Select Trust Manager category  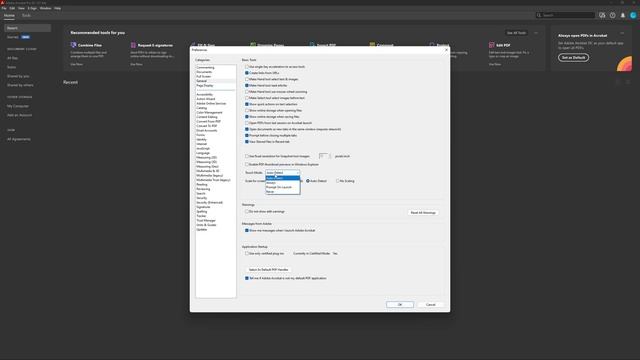coord(206,220)
